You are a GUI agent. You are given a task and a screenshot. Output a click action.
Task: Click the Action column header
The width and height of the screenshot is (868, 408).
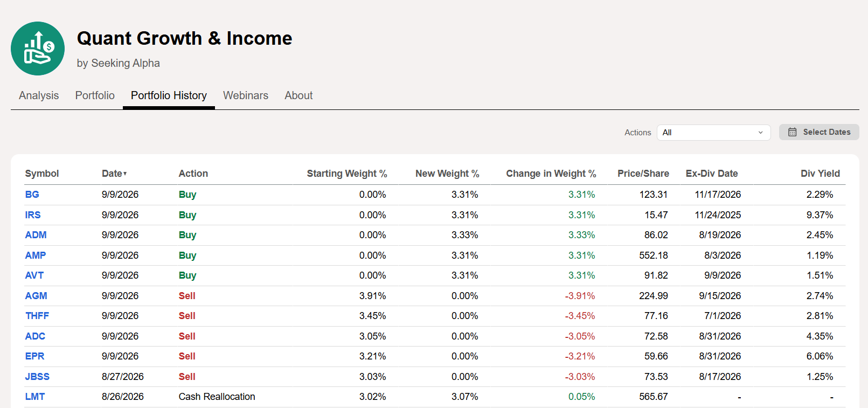[193, 174]
